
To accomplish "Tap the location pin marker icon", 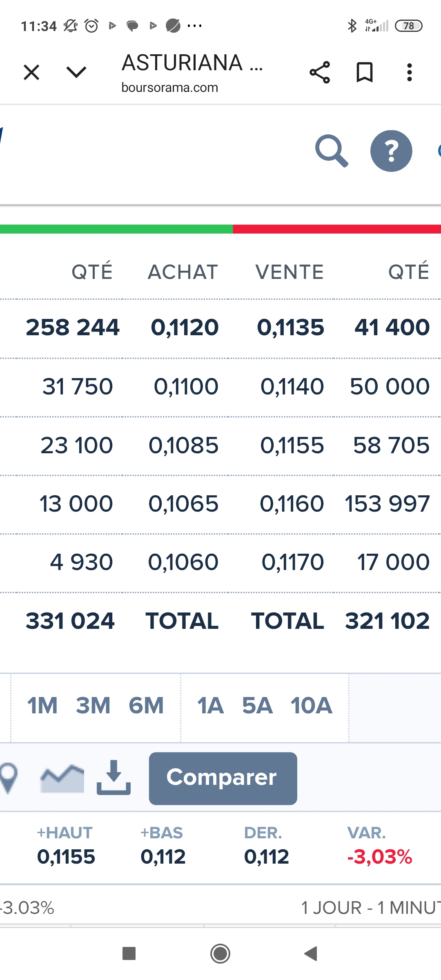I will click(8, 778).
